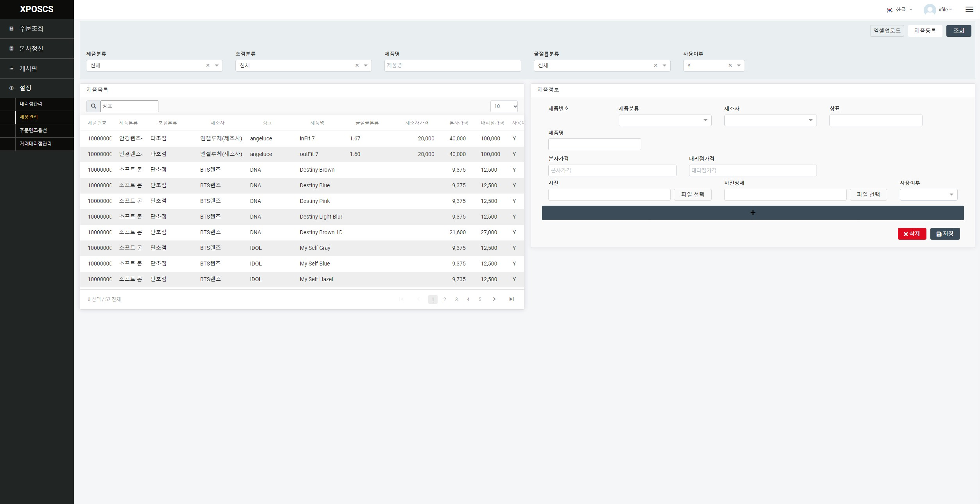Click the plus icon on the dark bar
This screenshot has height=504, width=980.
point(752,213)
